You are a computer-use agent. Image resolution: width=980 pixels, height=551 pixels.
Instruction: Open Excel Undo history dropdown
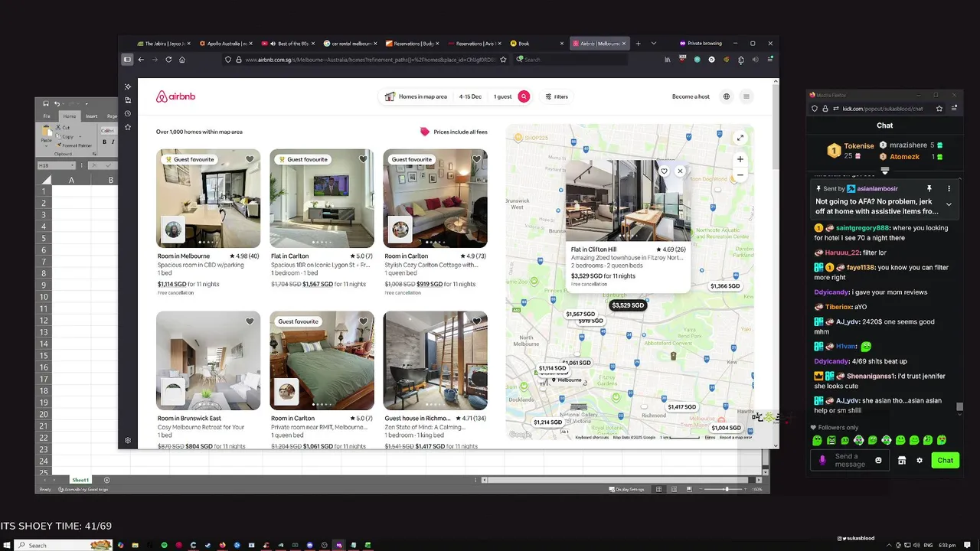click(63, 104)
